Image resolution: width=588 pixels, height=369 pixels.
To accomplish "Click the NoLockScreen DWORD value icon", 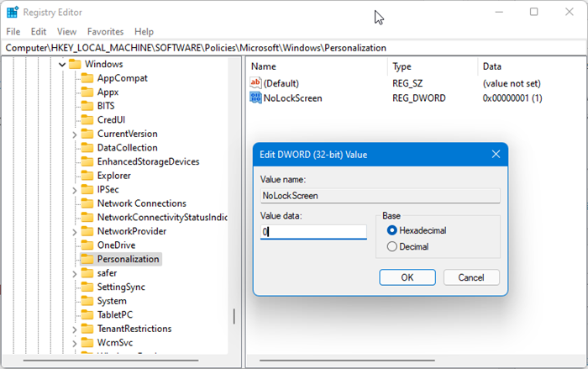I will (255, 98).
